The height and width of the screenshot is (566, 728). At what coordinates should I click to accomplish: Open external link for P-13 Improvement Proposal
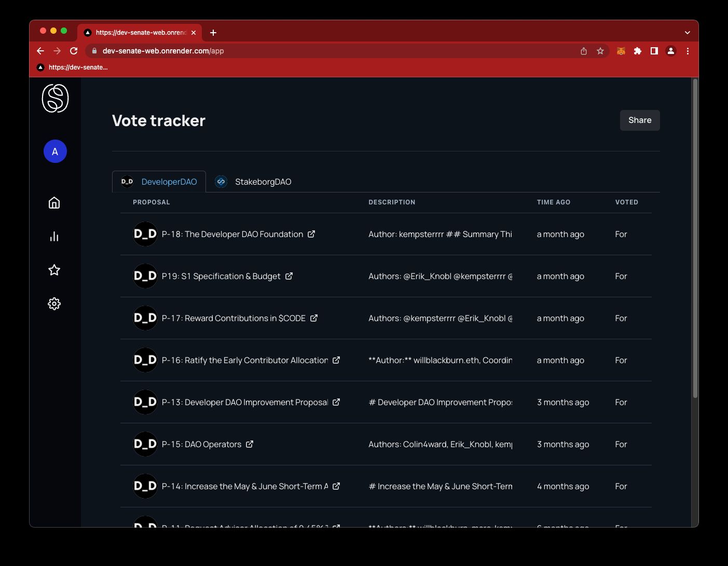point(336,402)
